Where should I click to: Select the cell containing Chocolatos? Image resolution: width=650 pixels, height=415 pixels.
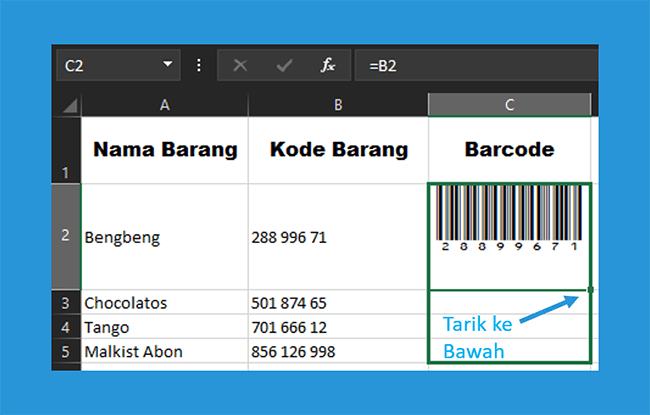pyautogui.click(x=165, y=302)
